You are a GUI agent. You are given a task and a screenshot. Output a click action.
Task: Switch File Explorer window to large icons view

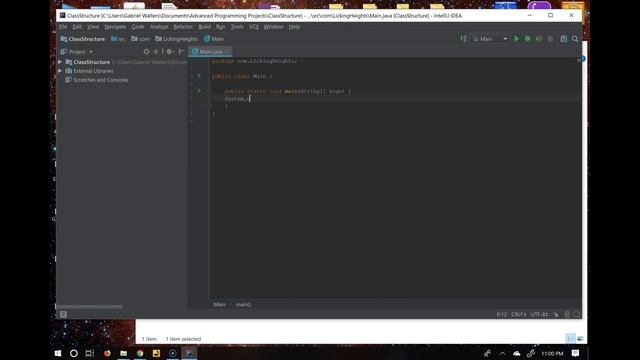coord(580,338)
